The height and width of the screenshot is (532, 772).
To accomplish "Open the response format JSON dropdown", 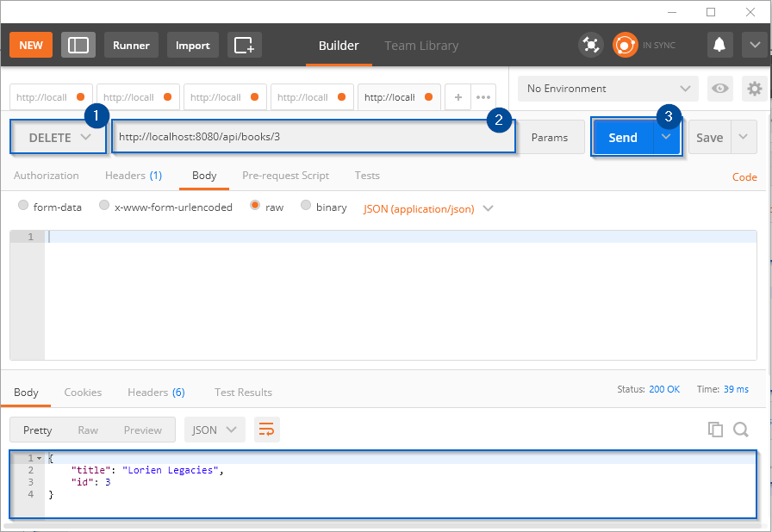I will click(215, 430).
